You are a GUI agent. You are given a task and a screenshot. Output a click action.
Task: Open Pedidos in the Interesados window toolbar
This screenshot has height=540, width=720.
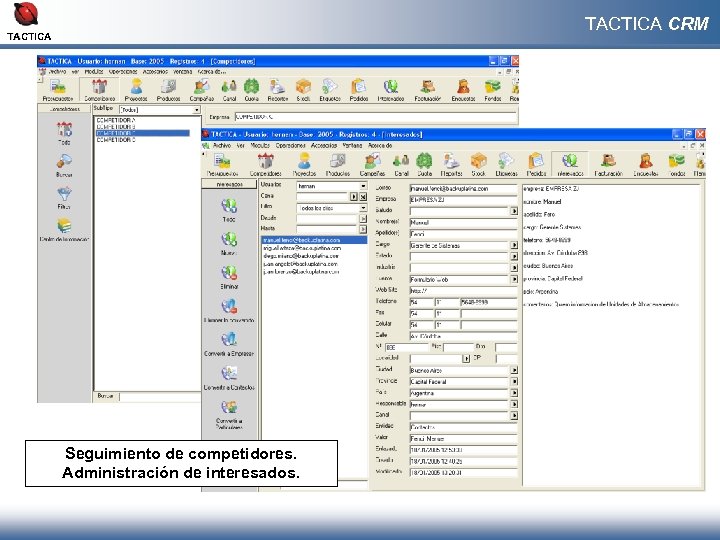[536, 165]
